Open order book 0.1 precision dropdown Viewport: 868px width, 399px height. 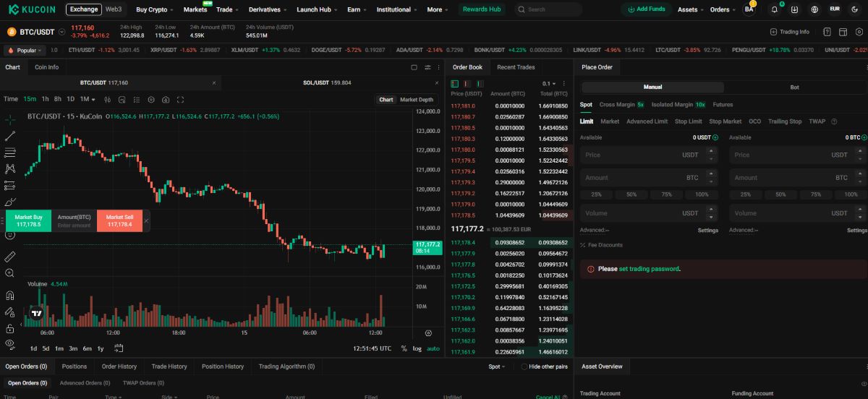click(548, 84)
